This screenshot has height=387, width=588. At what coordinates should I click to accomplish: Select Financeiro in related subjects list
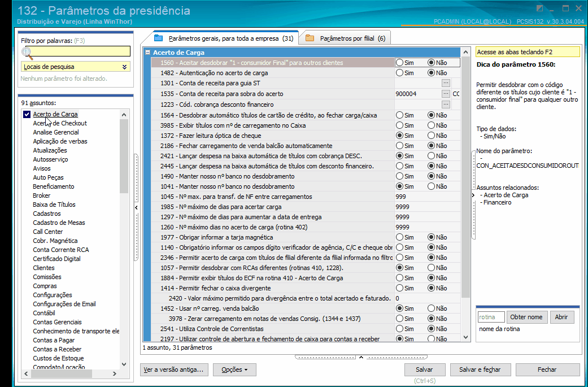click(498, 202)
